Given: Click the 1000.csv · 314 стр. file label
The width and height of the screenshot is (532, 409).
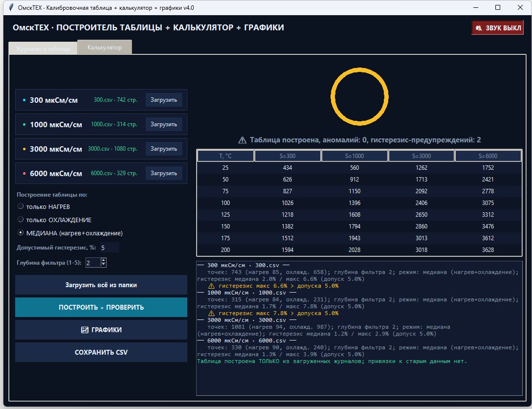Looking at the screenshot, I should pos(114,124).
